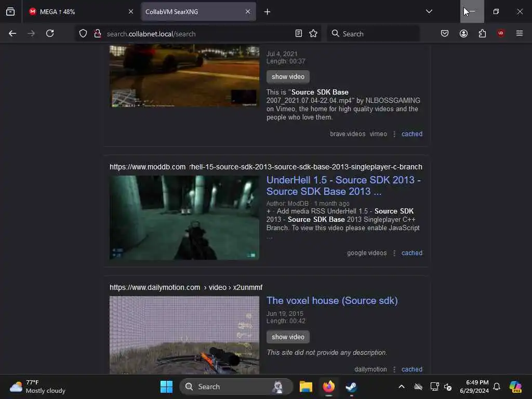
Task: Open Save to Pocket
Action: [445, 33]
